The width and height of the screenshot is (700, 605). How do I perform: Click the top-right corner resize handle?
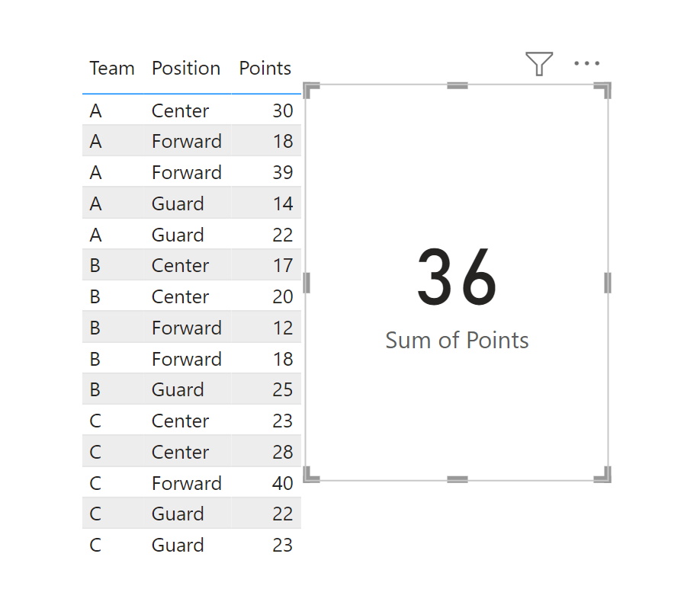point(602,90)
